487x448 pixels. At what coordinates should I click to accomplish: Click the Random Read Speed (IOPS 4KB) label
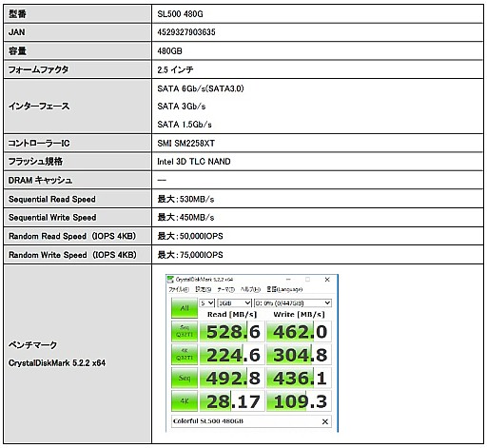[72, 236]
